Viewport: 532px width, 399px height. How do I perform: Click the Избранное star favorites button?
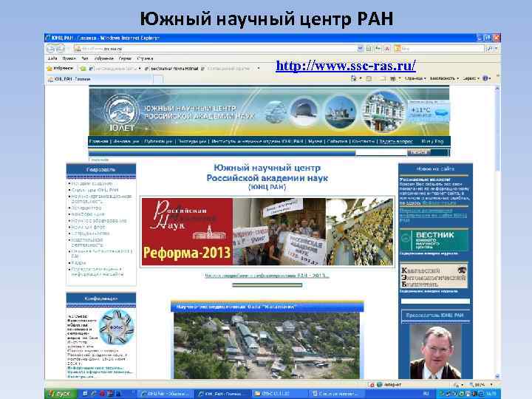60,68
